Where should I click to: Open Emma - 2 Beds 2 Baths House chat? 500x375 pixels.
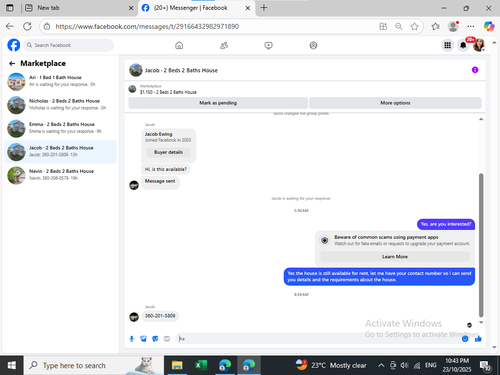[61, 128]
